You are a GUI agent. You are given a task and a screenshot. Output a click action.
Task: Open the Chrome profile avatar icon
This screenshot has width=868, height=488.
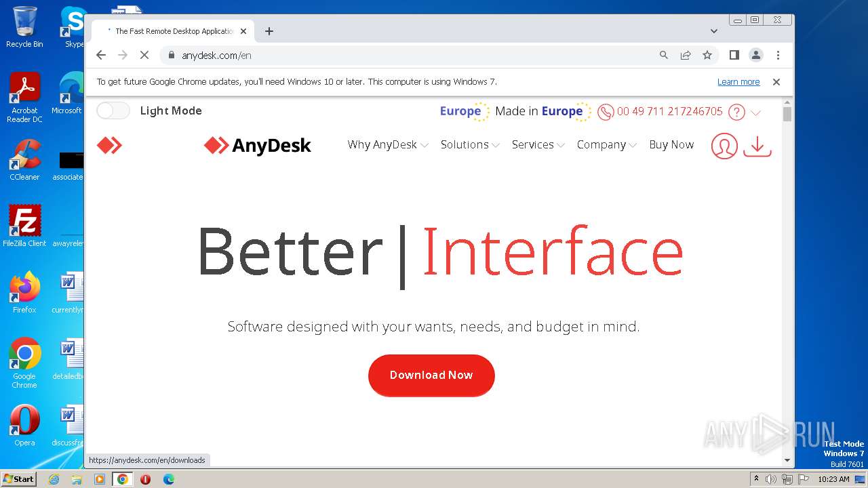click(x=756, y=55)
